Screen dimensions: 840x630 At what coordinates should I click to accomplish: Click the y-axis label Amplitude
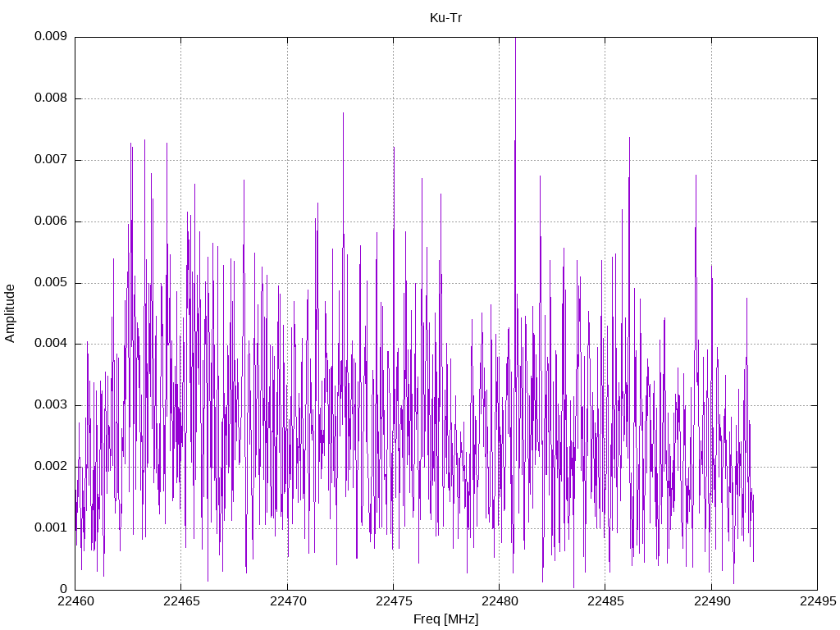pos(10,313)
